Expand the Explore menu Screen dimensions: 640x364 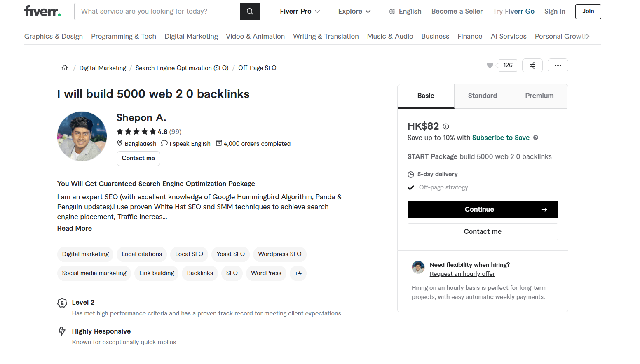click(x=354, y=12)
